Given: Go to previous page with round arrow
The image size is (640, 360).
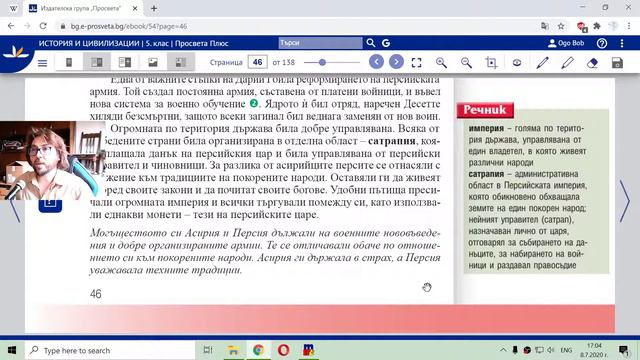Looking at the screenshot, I should coord(376,62).
